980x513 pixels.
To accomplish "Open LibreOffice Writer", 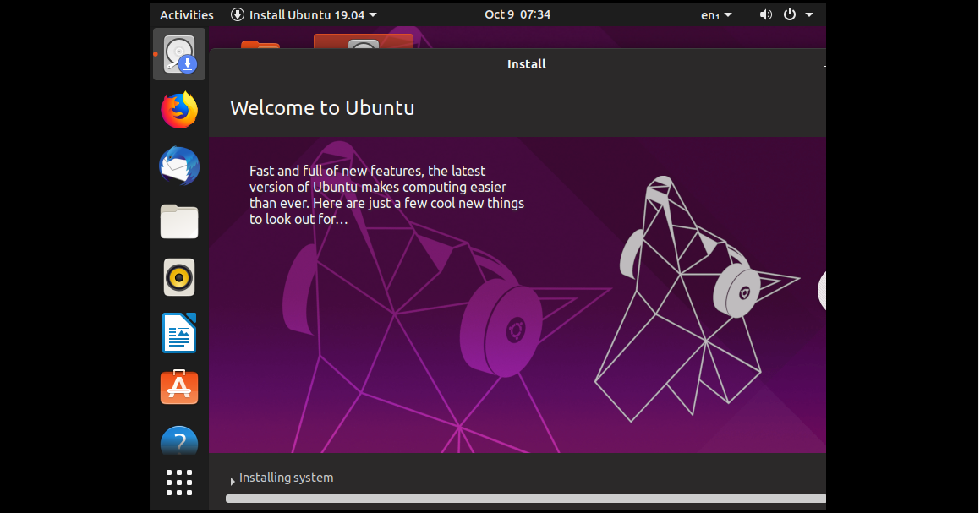I will (178, 332).
